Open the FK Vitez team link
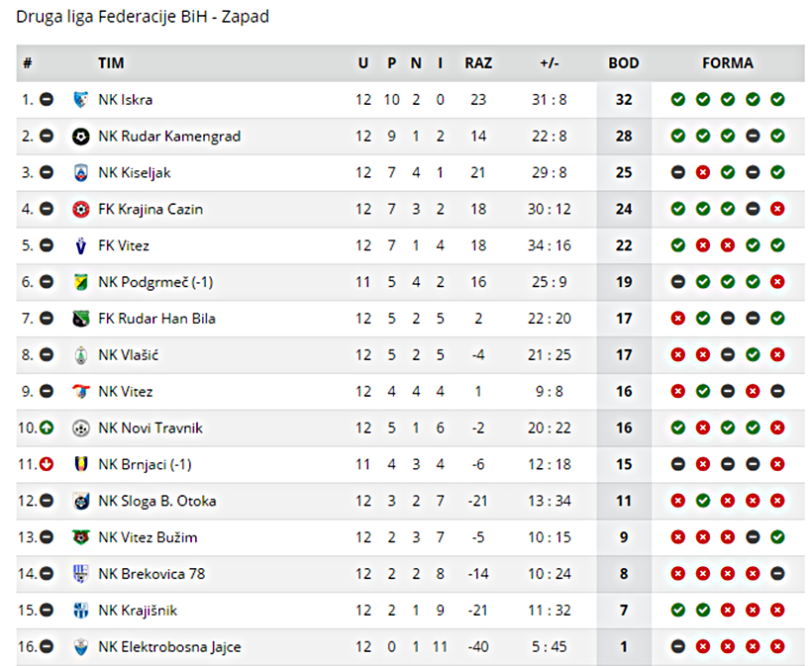The image size is (812, 666). click(x=124, y=245)
